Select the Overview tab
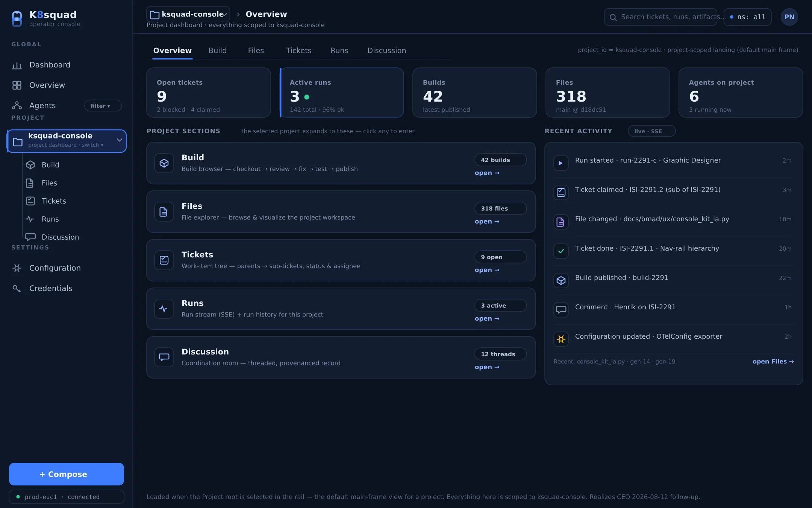 172,50
